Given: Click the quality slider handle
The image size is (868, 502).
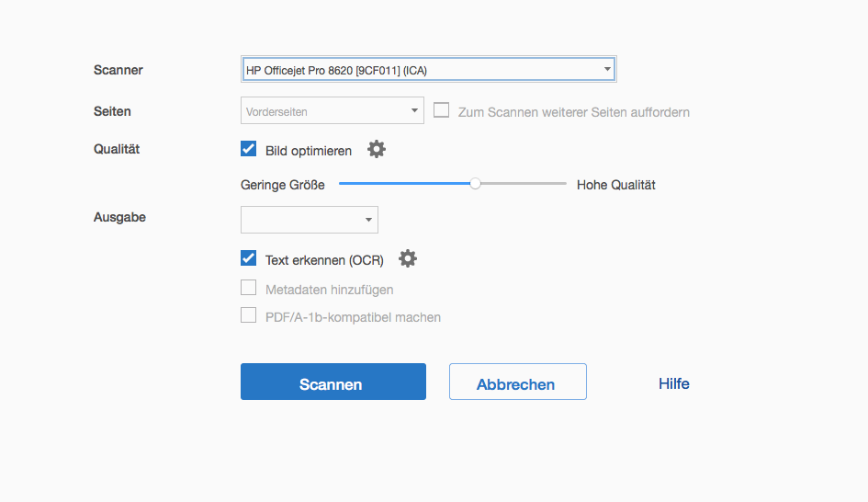Looking at the screenshot, I should click(475, 184).
